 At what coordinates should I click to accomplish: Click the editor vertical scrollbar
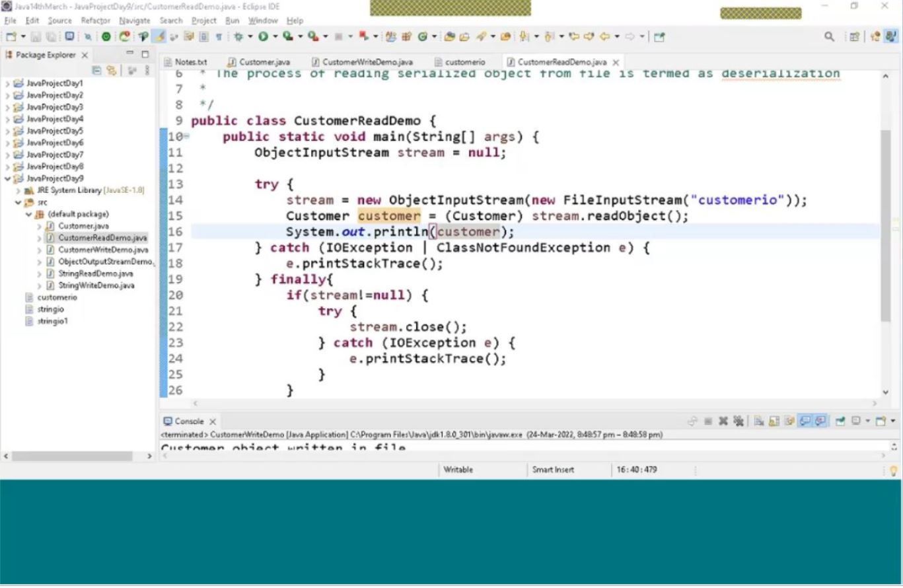(x=885, y=225)
